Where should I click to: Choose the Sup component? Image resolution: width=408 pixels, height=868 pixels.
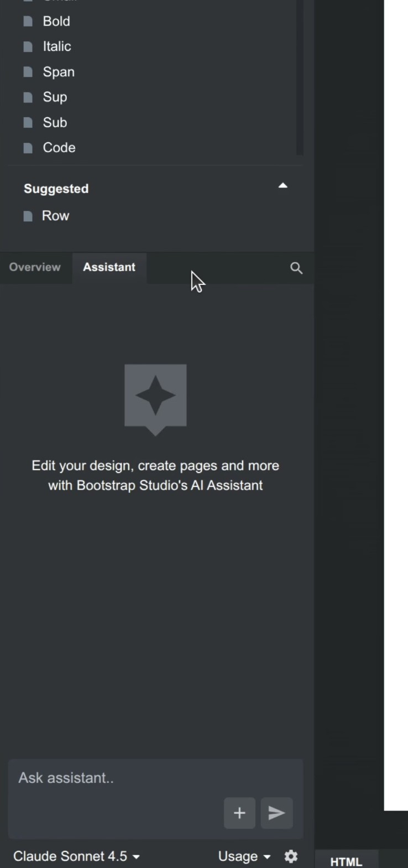(55, 97)
